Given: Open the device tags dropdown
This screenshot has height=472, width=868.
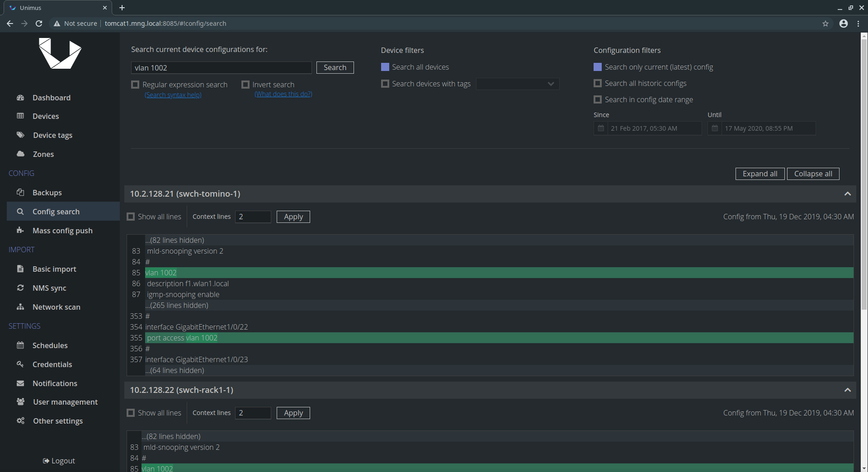Looking at the screenshot, I should coord(518,84).
